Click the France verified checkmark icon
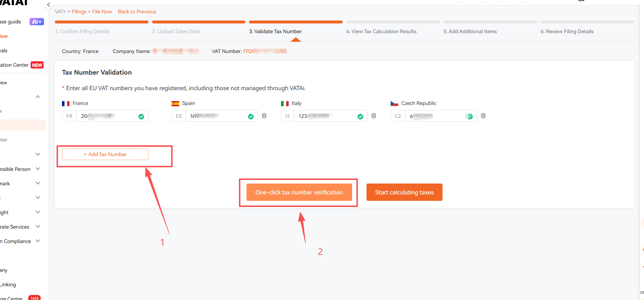Viewport: 644px width, 300px height. point(141,116)
